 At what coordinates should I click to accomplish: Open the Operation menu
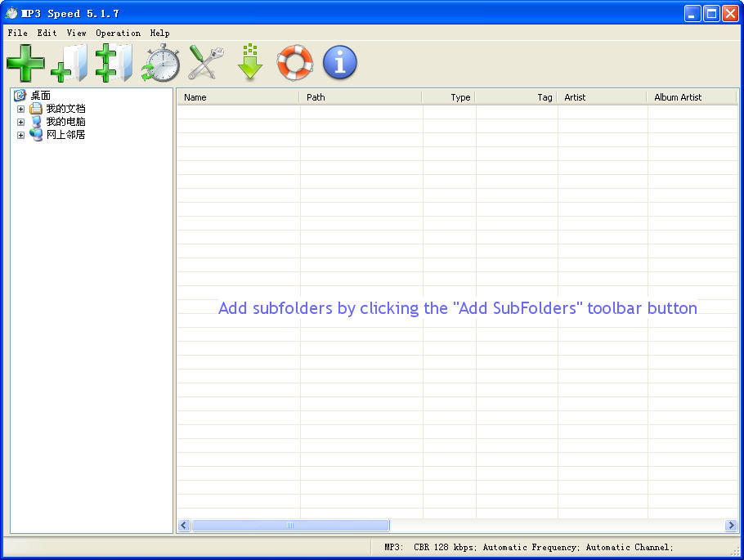click(119, 33)
